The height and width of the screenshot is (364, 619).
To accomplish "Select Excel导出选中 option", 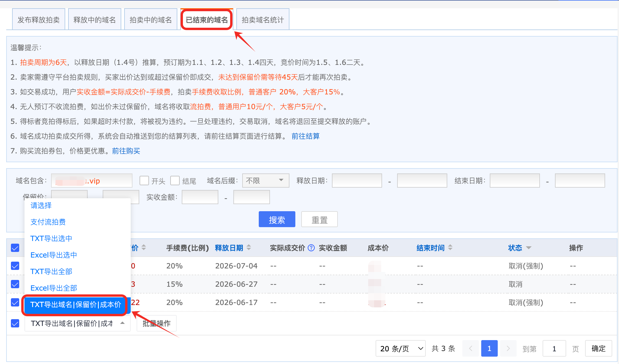I will tap(78, 255).
